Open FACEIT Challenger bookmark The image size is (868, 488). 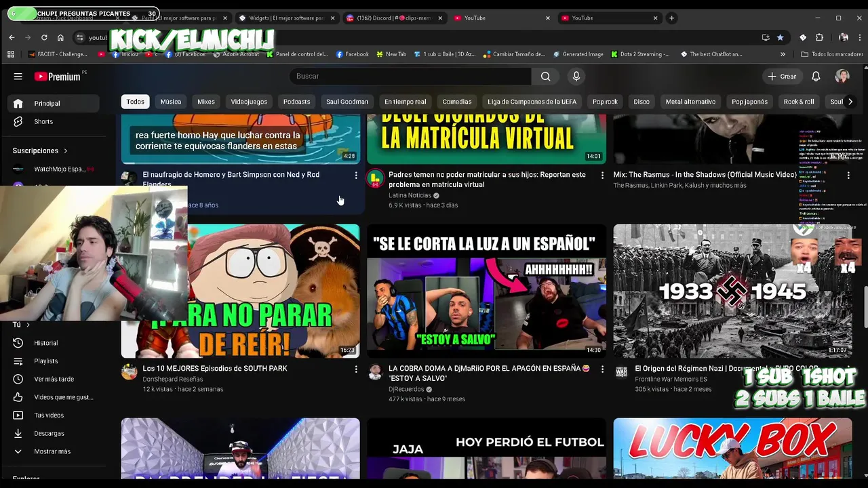click(58, 54)
